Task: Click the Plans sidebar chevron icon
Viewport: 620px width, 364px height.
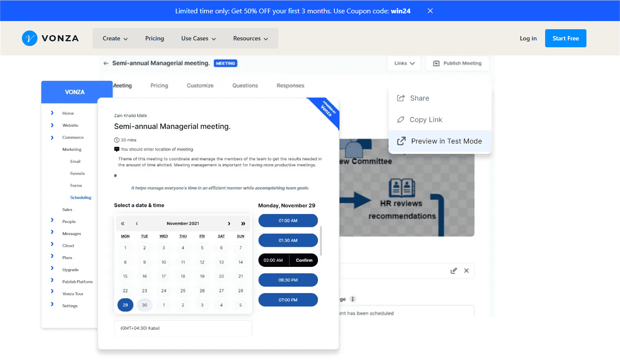Action: (52, 256)
